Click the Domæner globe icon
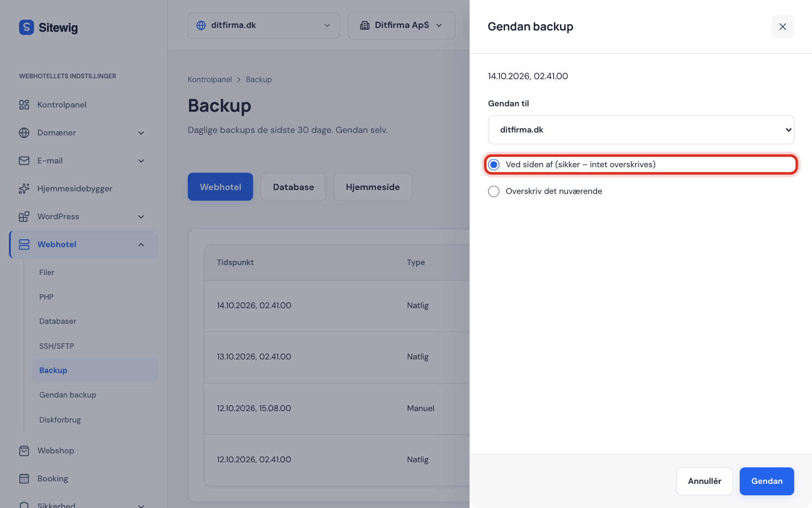The height and width of the screenshot is (508, 812). 24,133
